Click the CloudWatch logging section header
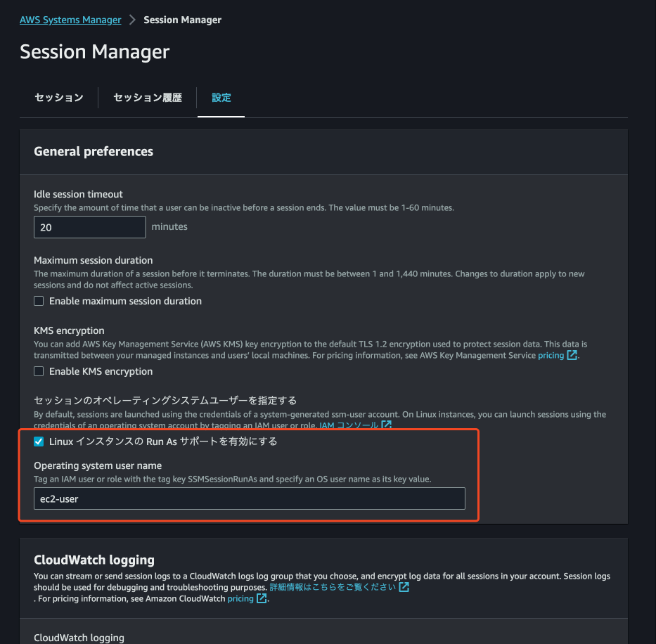 pyautogui.click(x=94, y=560)
